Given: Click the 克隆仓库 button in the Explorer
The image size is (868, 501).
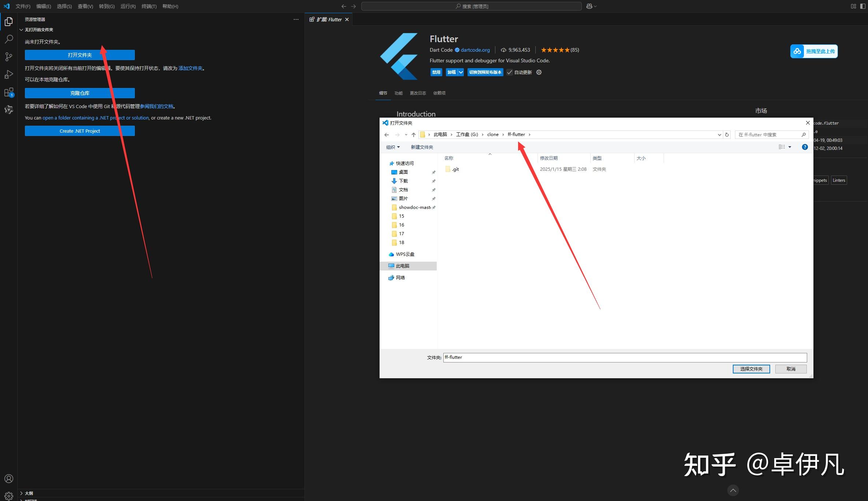Looking at the screenshot, I should click(80, 93).
